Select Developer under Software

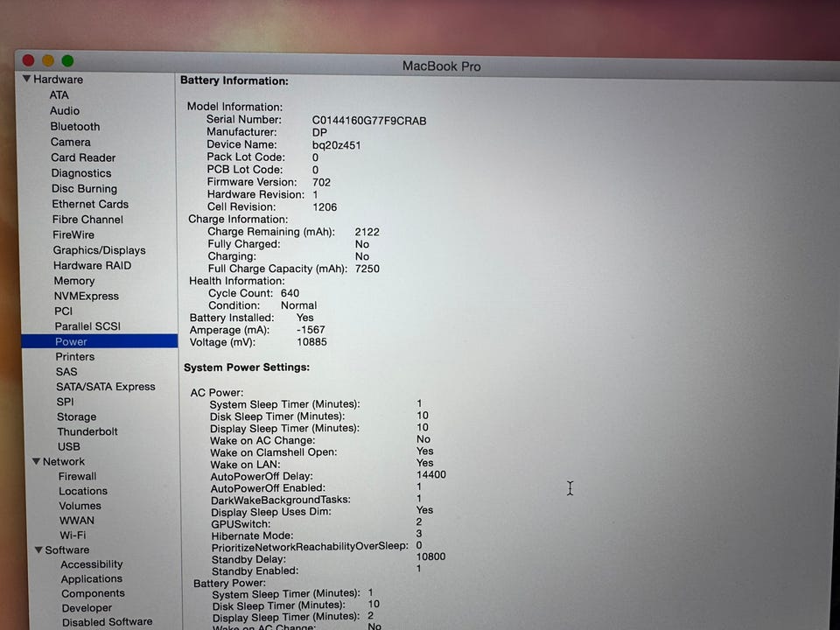tap(87, 607)
